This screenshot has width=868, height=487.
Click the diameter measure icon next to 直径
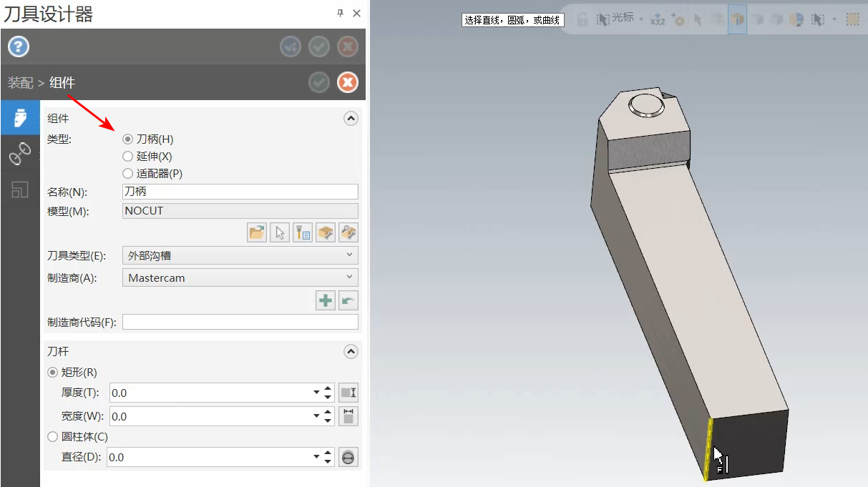pyautogui.click(x=348, y=457)
